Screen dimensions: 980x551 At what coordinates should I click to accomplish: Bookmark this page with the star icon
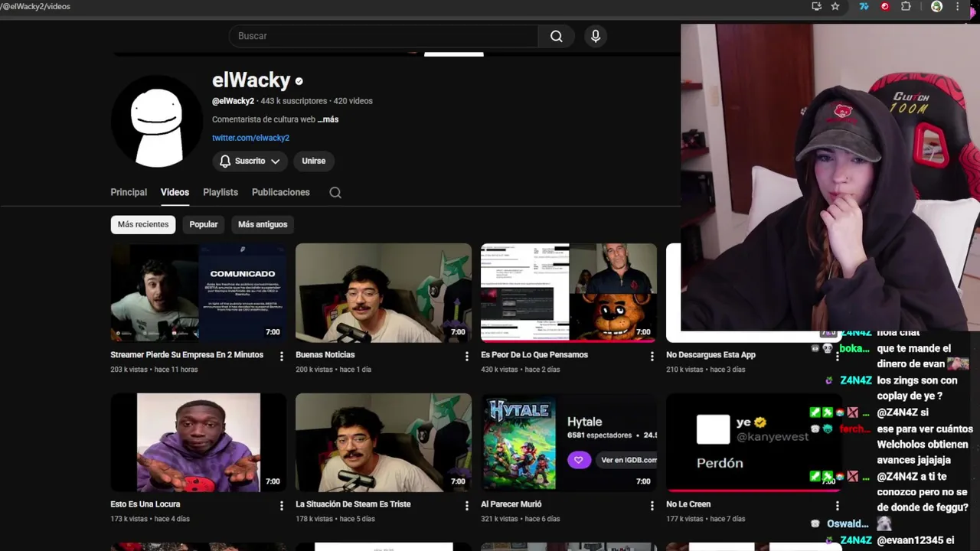835,6
